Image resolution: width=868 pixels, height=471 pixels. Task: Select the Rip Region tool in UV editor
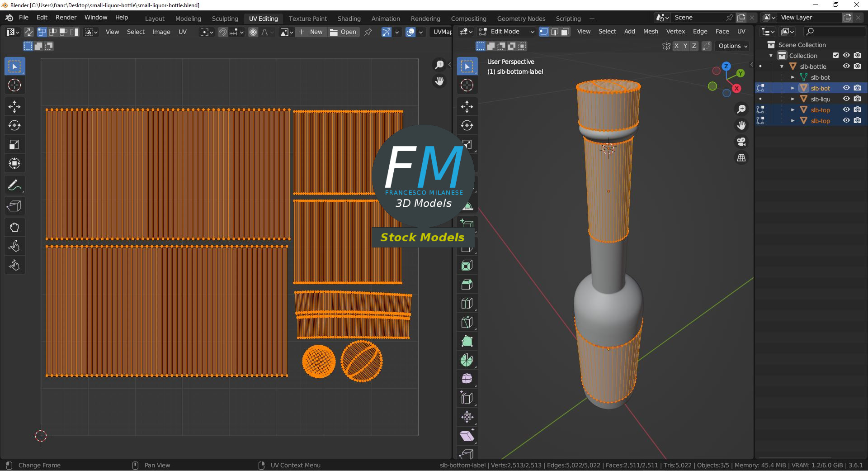(x=14, y=206)
